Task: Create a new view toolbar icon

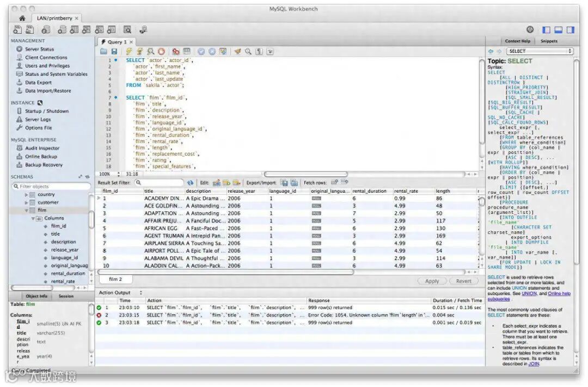Action: (x=87, y=29)
